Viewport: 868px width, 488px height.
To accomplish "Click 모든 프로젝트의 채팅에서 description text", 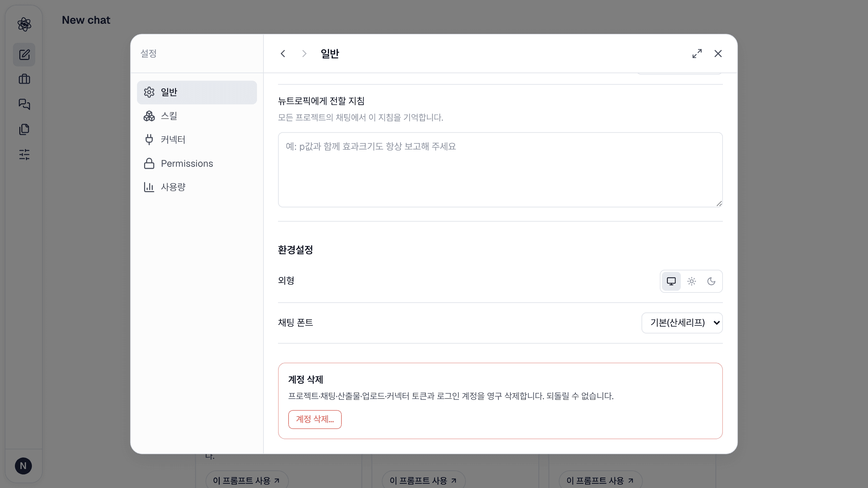I will click(x=360, y=118).
